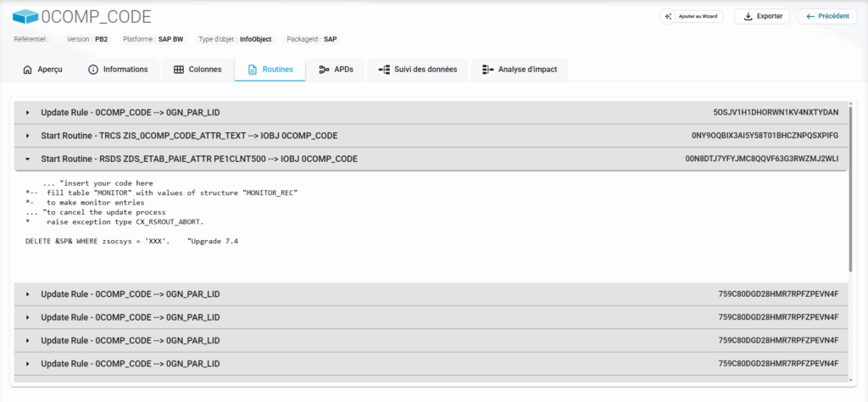Go to the APDs tab

coord(336,70)
